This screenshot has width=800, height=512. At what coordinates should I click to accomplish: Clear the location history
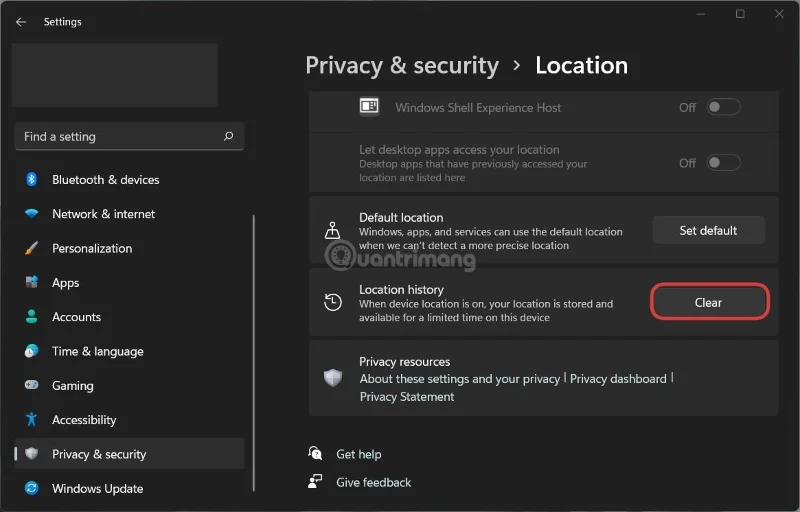click(709, 302)
